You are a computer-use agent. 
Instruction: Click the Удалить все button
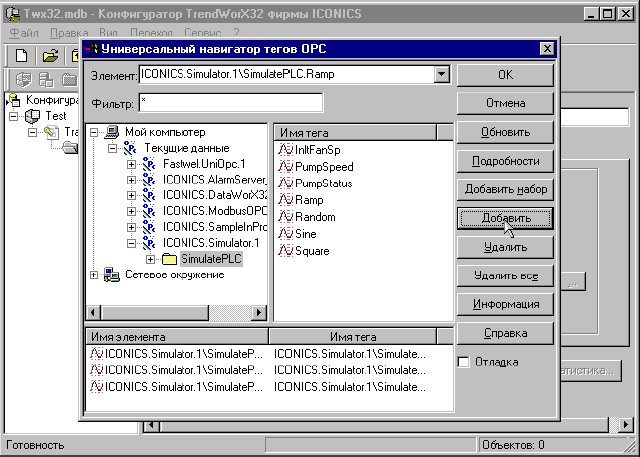505,276
